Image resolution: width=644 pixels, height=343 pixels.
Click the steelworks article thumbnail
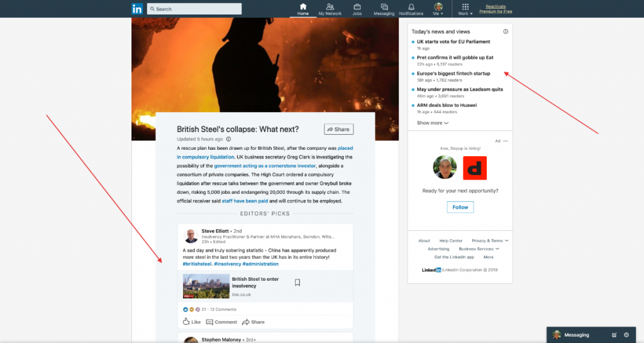click(206, 286)
